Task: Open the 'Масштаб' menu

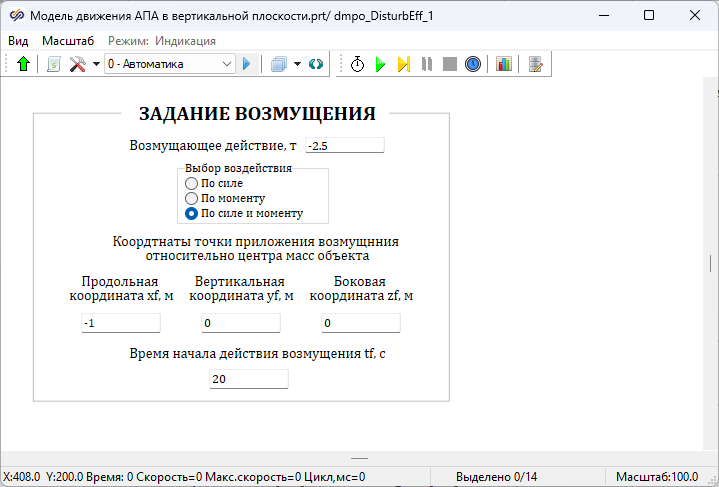Action: click(x=68, y=41)
